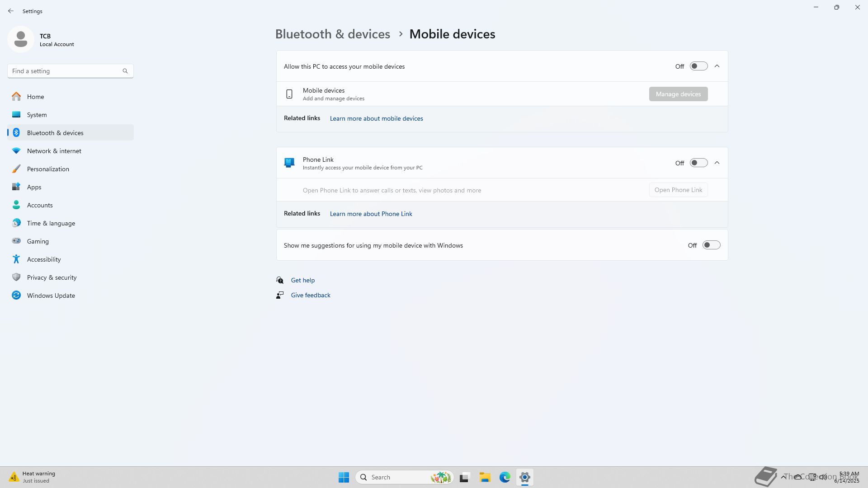Click the Personalization paintbrush icon
Screen dimensions: 868x488
[16, 169]
